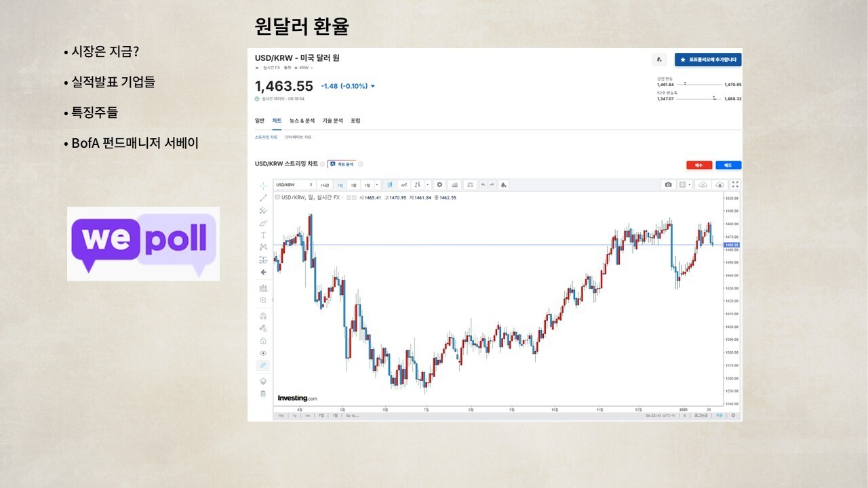
Task: Switch to the 뉴스 & 분석 tab
Action: 302,121
